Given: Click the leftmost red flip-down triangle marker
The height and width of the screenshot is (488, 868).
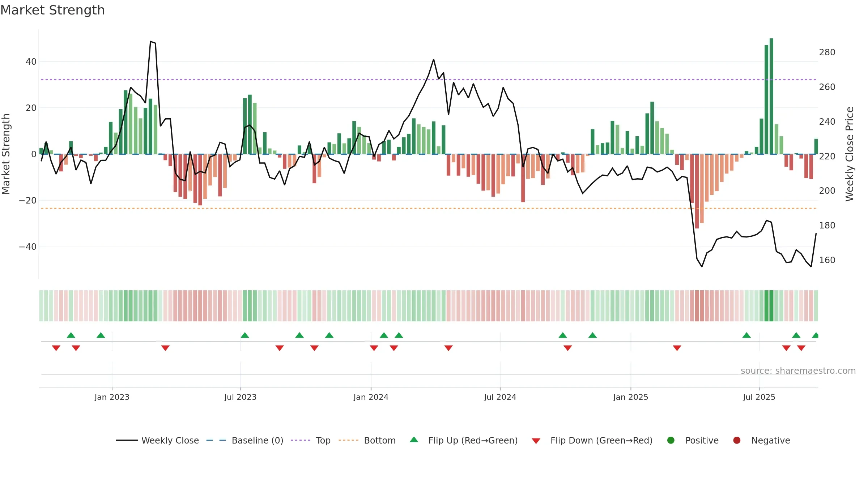Looking at the screenshot, I should click(56, 348).
